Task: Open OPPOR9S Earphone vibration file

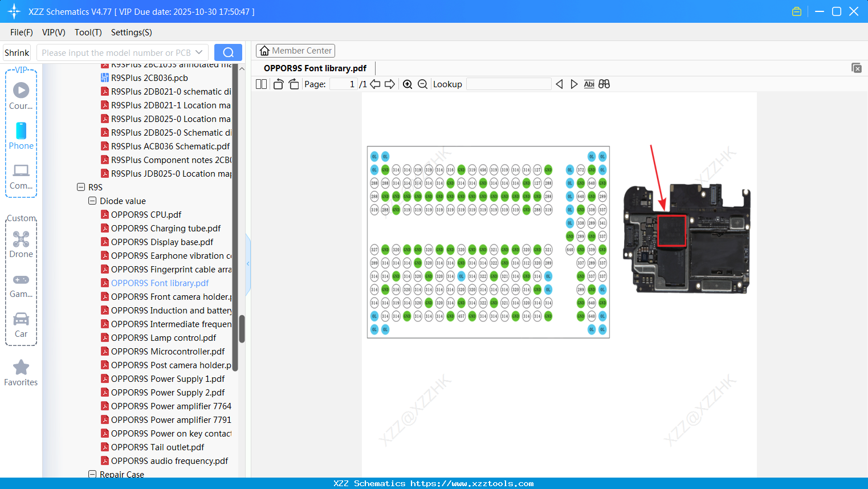Action: [166, 256]
